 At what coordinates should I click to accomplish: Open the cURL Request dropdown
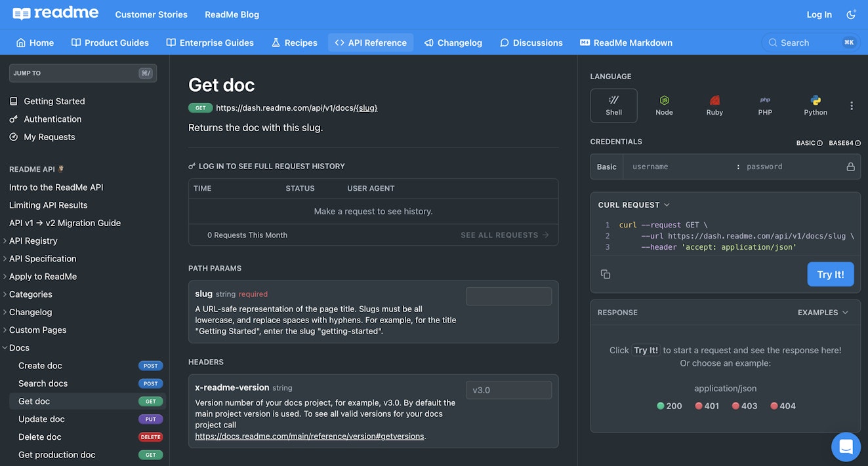point(634,204)
